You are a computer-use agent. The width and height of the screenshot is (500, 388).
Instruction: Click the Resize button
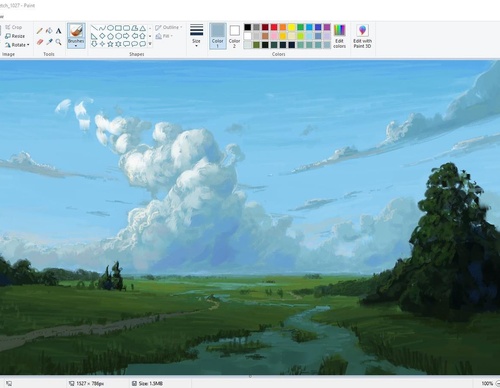click(15, 36)
